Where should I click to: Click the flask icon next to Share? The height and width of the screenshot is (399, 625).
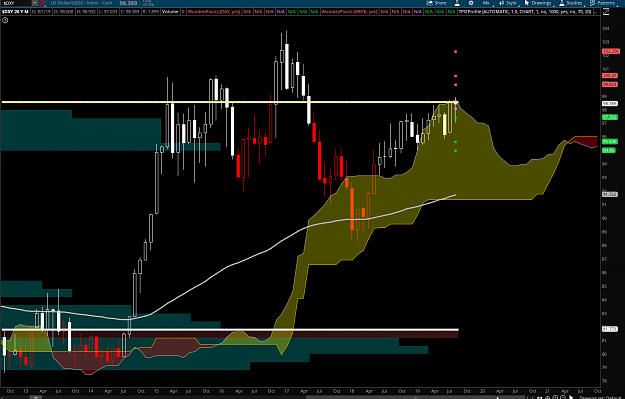click(x=457, y=3)
